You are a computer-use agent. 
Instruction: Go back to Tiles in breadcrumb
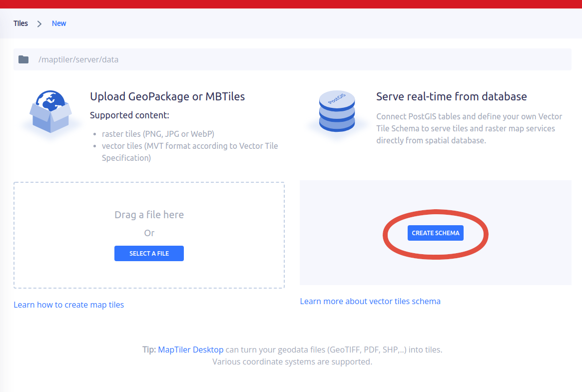click(20, 23)
